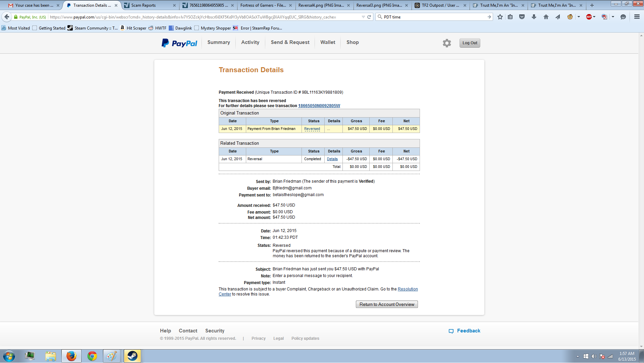This screenshot has width=644, height=363.
Task: Open the Firefox hamburger menu
Action: (x=637, y=17)
